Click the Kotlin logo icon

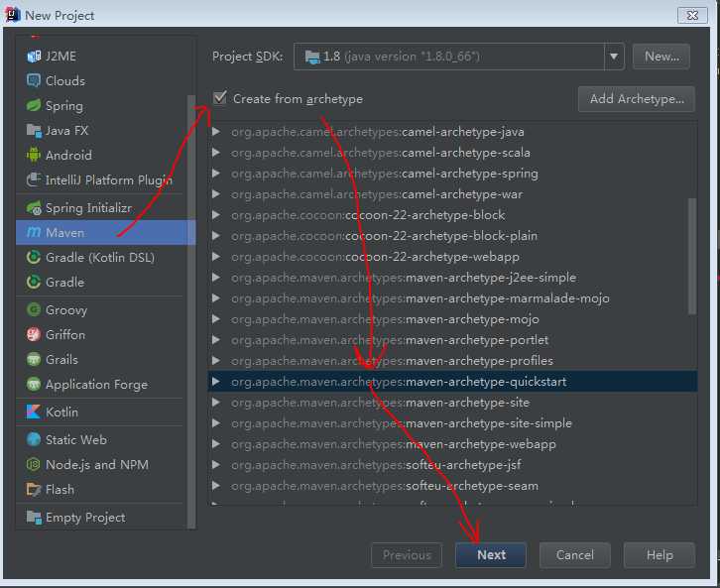pos(34,412)
